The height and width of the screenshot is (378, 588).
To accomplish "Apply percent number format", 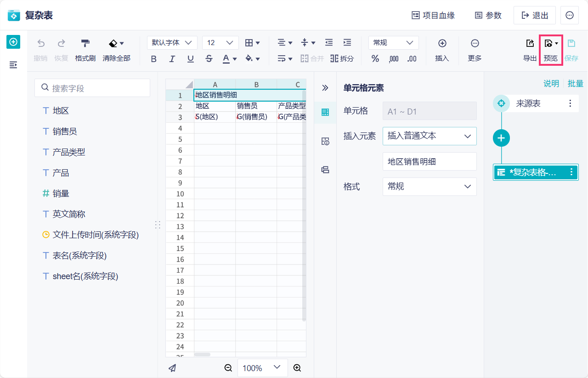I will (x=375, y=58).
